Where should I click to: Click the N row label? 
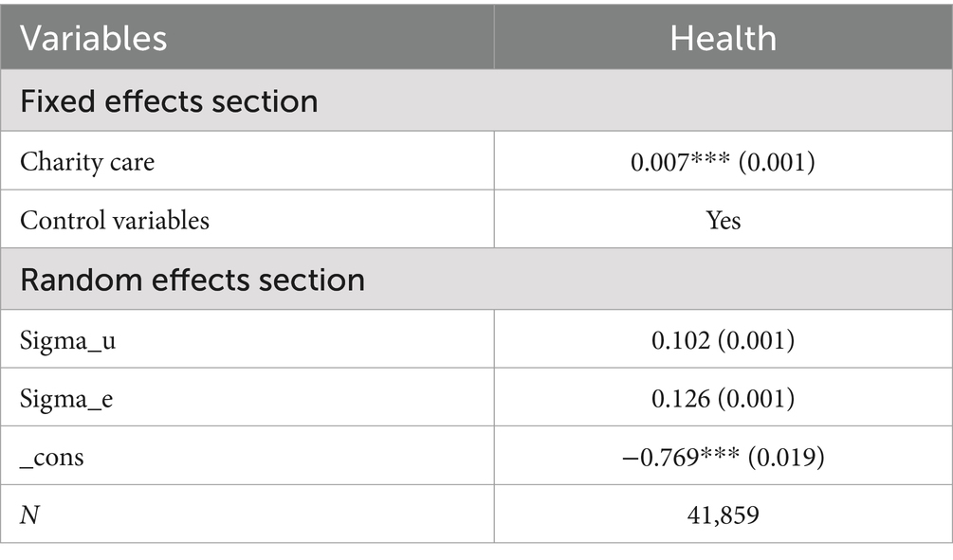29,515
